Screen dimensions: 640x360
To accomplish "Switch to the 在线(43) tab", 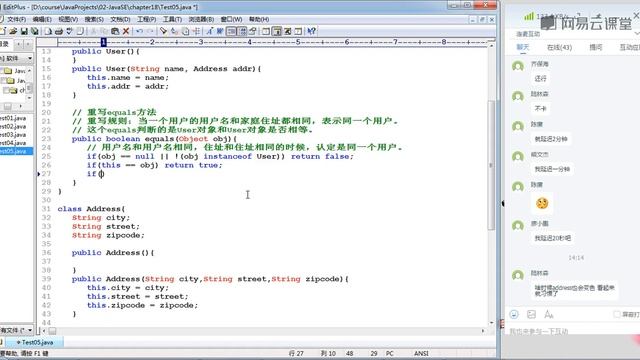I will point(559,47).
